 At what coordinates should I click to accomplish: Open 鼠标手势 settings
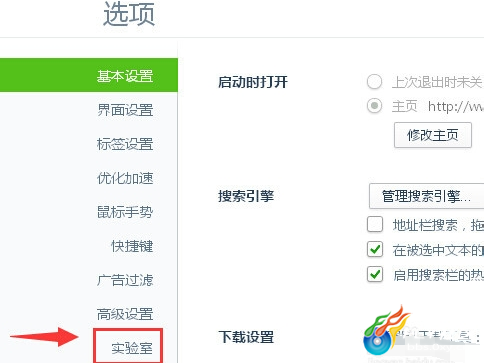[125, 212]
